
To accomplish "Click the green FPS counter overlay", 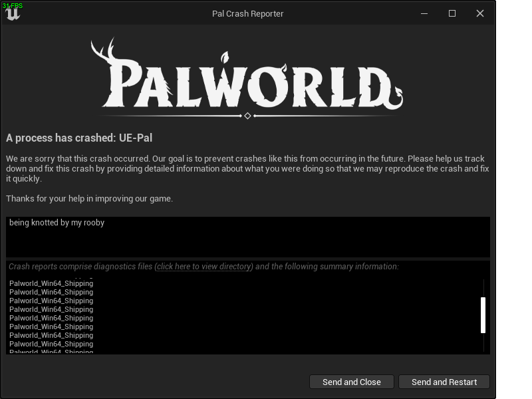I will pos(13,6).
